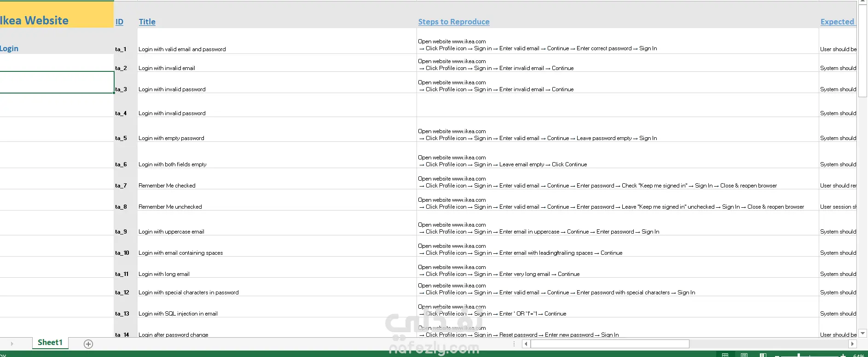Select 'Login after password change' cell

pyautogui.click(x=277, y=328)
